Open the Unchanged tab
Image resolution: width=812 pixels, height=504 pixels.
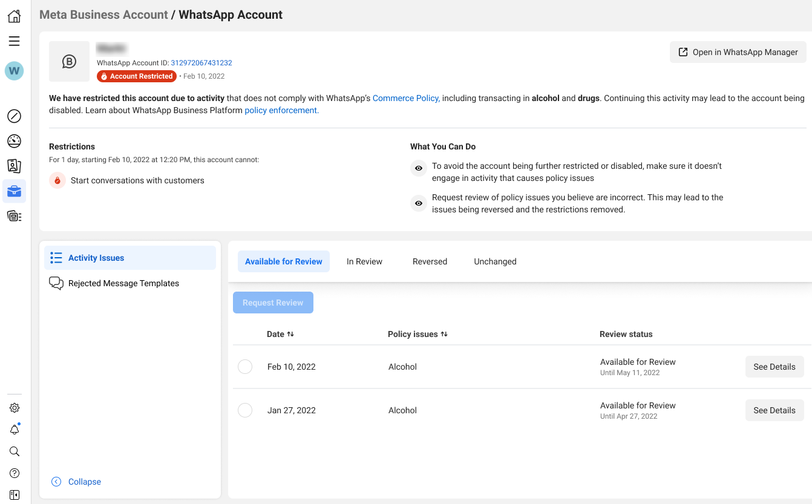(x=495, y=261)
